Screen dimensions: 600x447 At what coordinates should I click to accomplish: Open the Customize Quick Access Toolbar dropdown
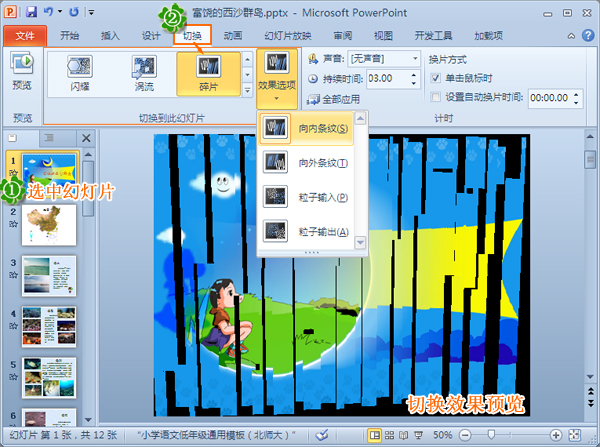click(91, 13)
